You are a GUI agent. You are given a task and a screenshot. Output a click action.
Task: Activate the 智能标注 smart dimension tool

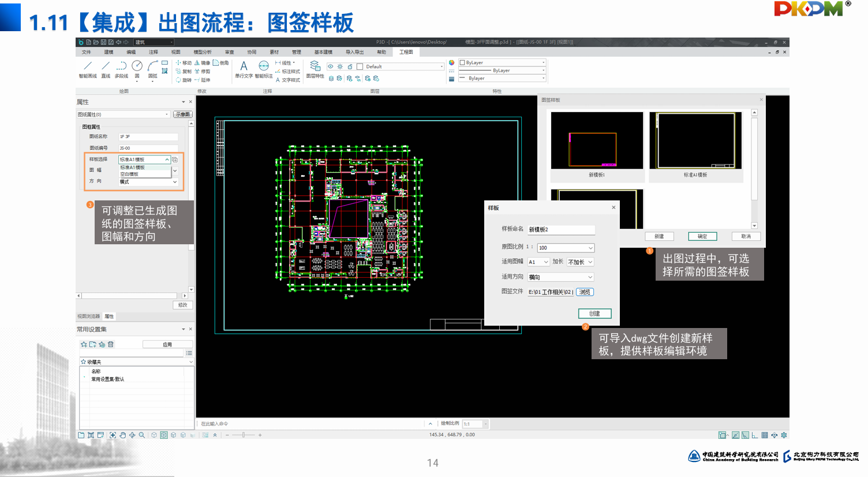click(x=264, y=69)
